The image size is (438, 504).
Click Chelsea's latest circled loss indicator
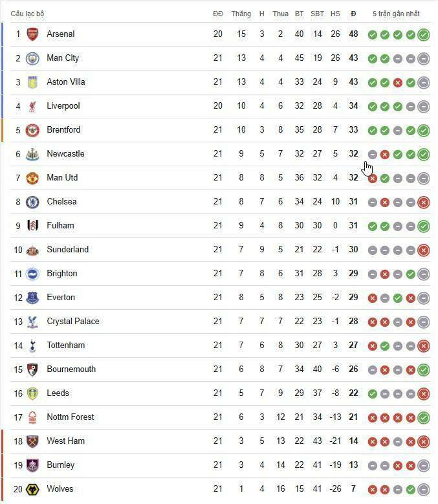[424, 203]
